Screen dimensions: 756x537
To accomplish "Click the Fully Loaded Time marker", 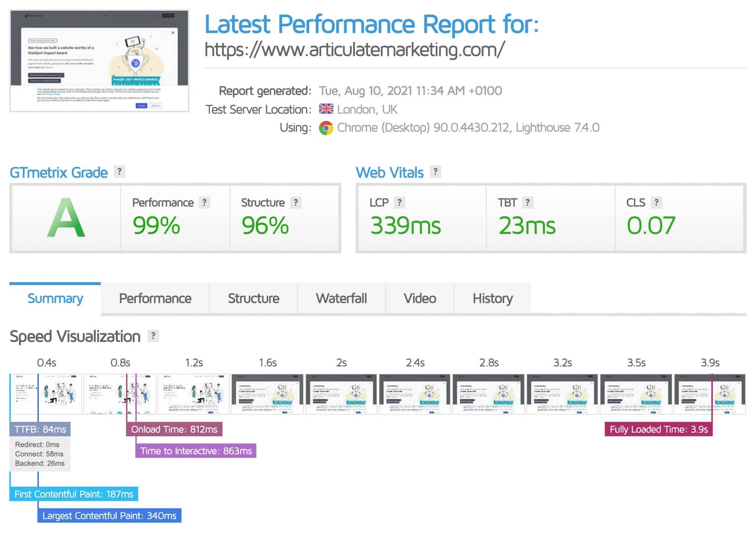I will click(658, 429).
